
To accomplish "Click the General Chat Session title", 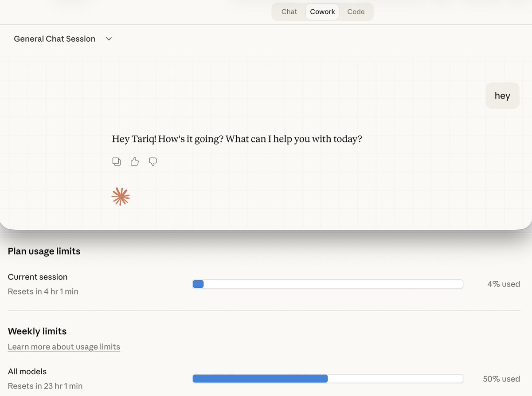I will pyautogui.click(x=55, y=39).
